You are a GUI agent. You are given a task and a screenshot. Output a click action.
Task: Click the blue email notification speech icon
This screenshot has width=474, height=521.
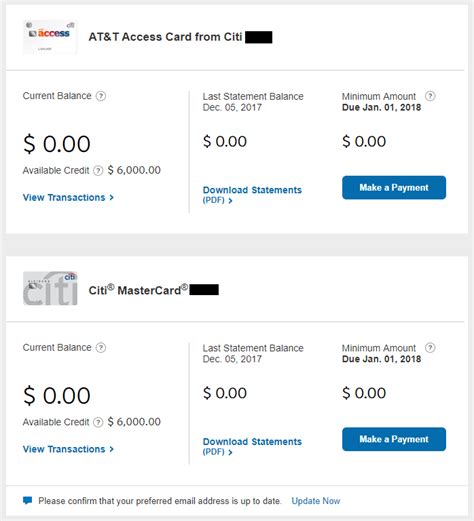(27, 500)
